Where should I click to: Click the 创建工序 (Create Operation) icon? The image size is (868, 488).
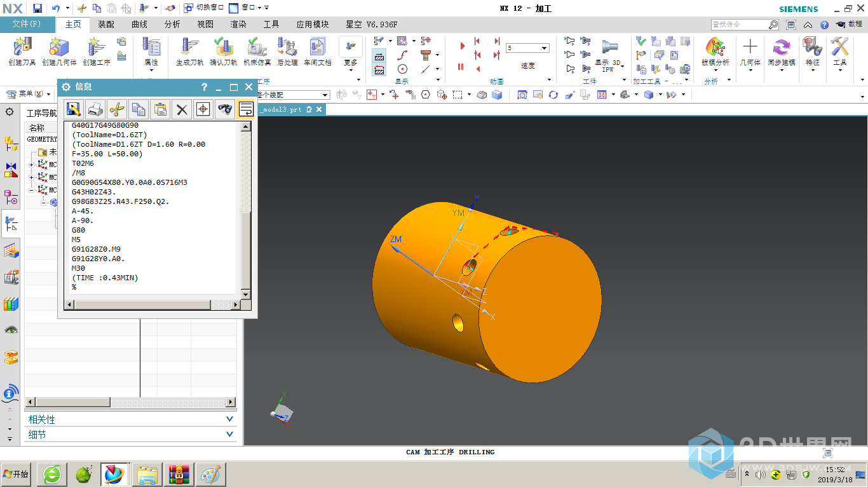(96, 51)
